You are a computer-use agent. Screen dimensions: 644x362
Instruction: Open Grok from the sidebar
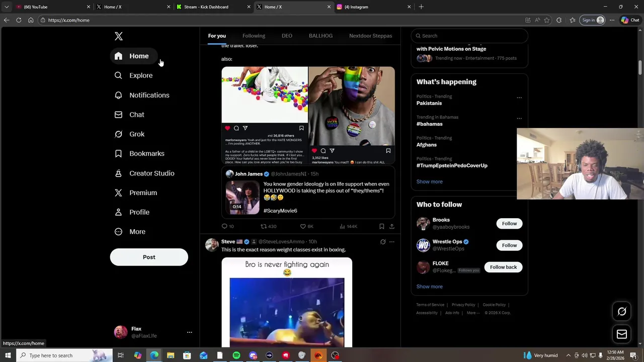tap(129, 134)
